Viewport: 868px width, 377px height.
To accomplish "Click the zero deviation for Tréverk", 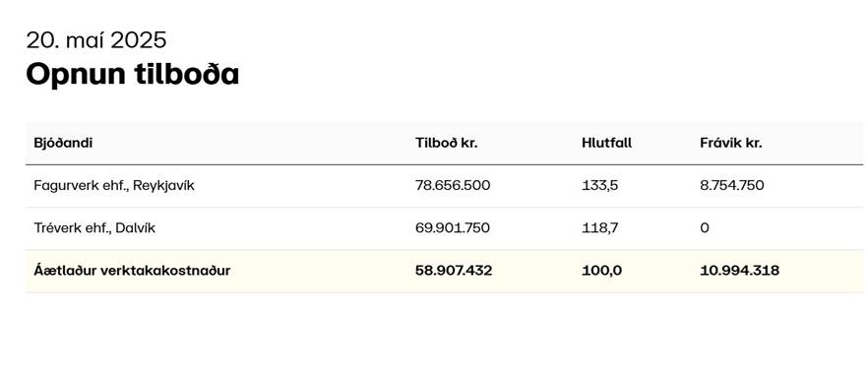I will coord(705,228).
